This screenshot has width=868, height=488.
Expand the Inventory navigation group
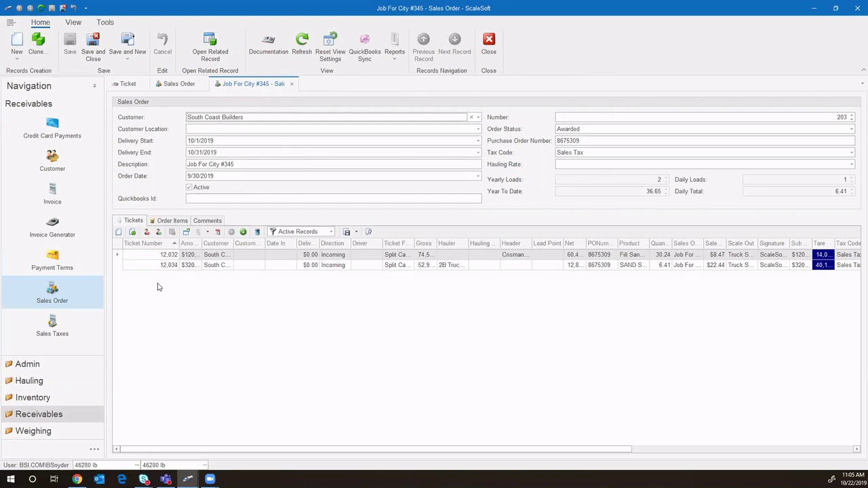pos(52,397)
